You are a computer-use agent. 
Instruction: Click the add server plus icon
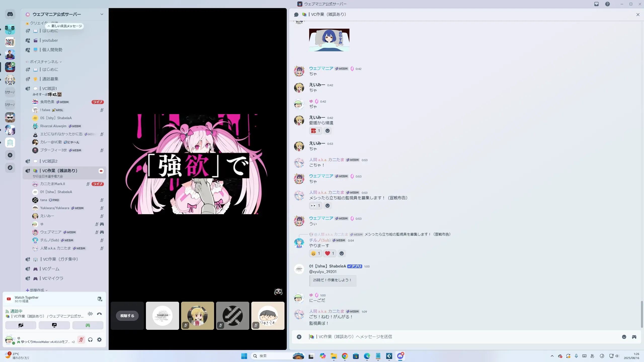pos(10,155)
